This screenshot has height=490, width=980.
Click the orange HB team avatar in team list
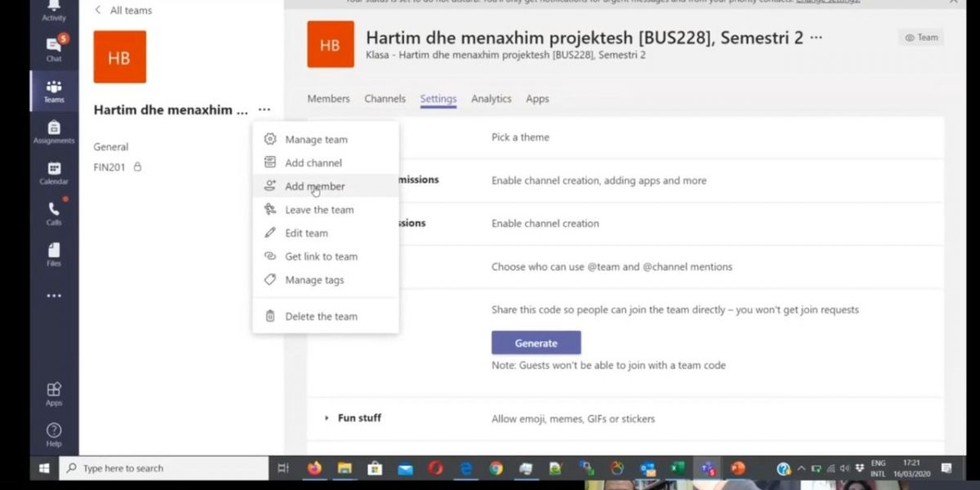coord(120,57)
